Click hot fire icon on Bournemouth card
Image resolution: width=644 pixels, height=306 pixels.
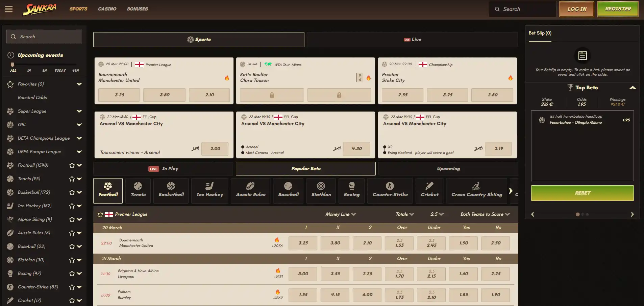227,78
